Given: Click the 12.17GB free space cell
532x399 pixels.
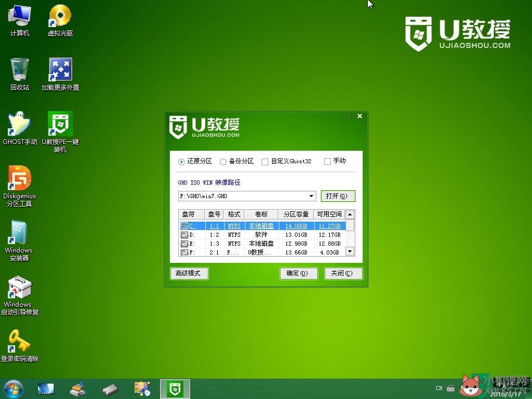Looking at the screenshot, I should click(329, 235).
